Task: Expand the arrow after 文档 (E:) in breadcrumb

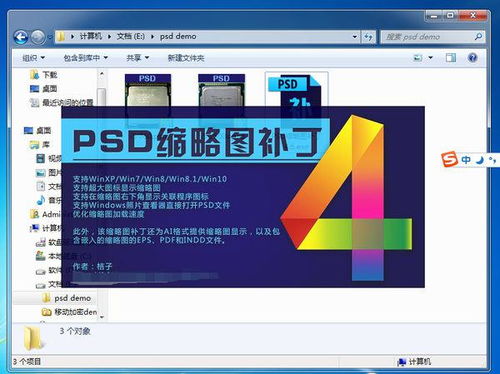Action: tap(152, 36)
